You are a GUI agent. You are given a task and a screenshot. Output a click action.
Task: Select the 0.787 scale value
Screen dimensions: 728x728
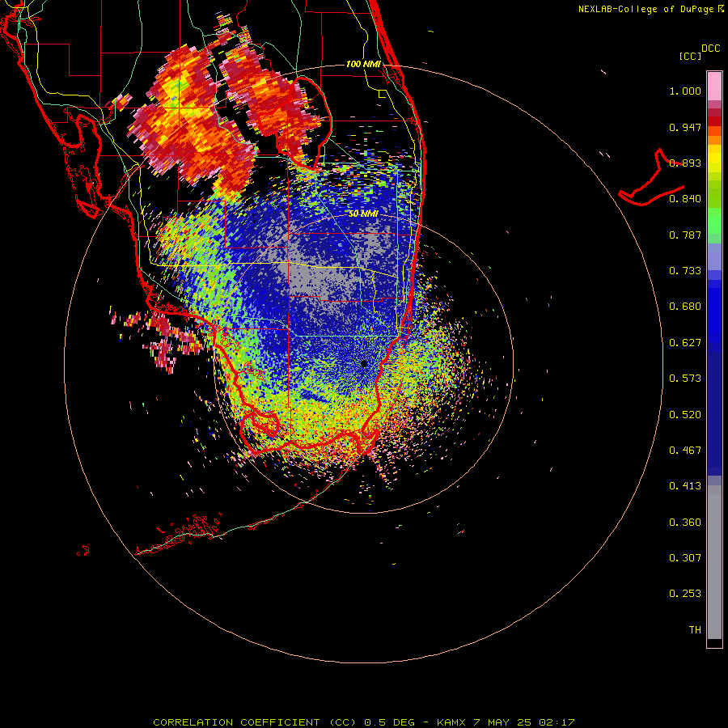tap(685, 235)
